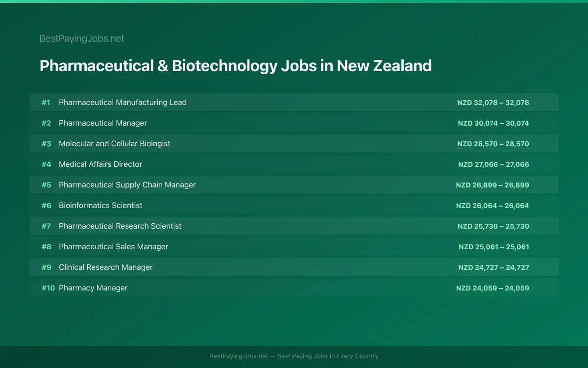Click salary NZD 24,727 – 24,727

[x=493, y=267]
